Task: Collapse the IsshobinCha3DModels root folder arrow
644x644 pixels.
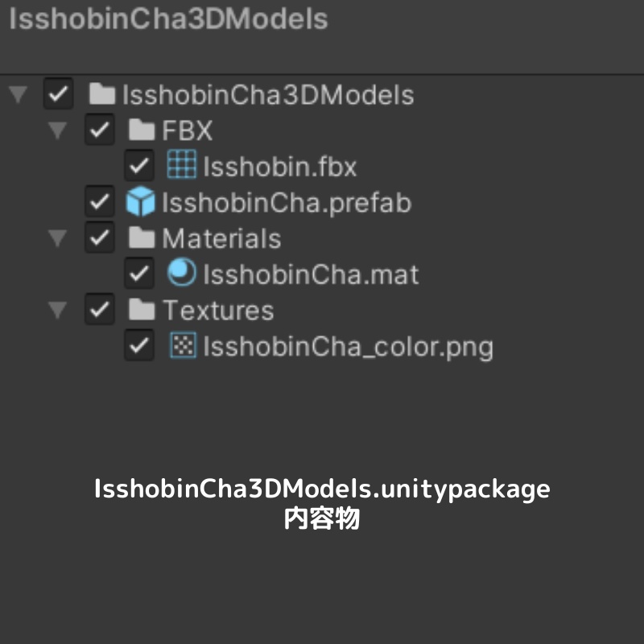Action: (x=17, y=95)
